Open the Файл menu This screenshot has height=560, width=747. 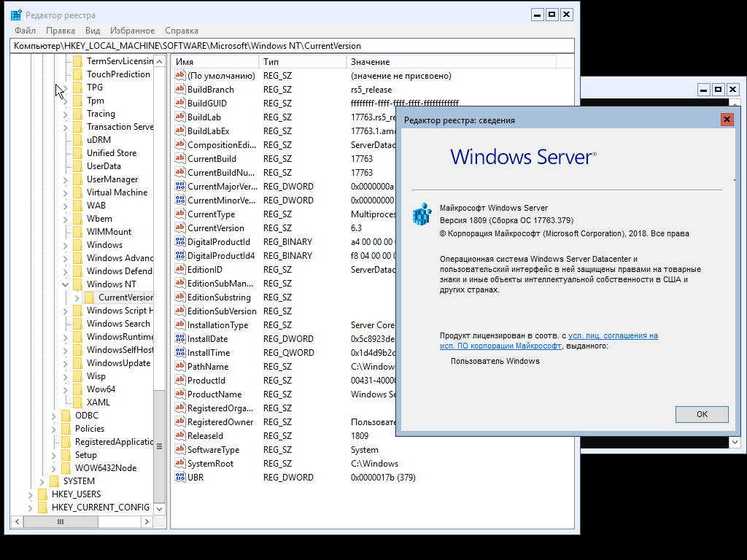(x=26, y=31)
